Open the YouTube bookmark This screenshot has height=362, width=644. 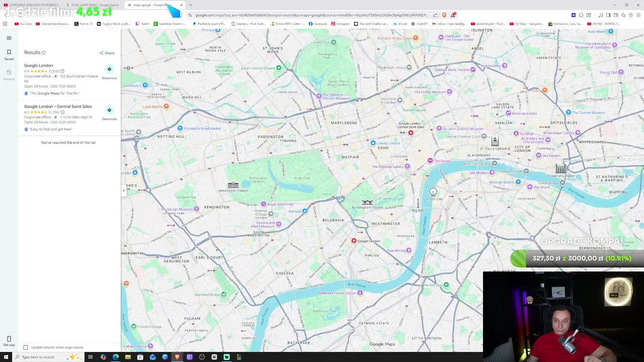tap(23, 24)
